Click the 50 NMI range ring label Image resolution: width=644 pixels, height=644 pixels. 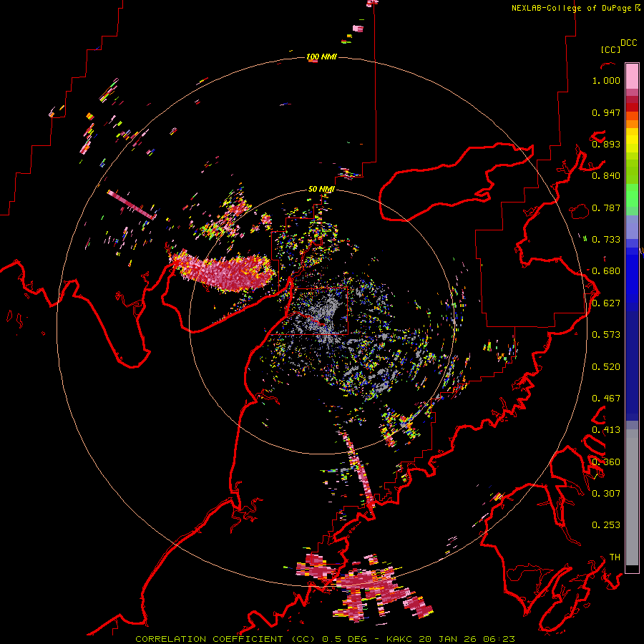point(321,189)
